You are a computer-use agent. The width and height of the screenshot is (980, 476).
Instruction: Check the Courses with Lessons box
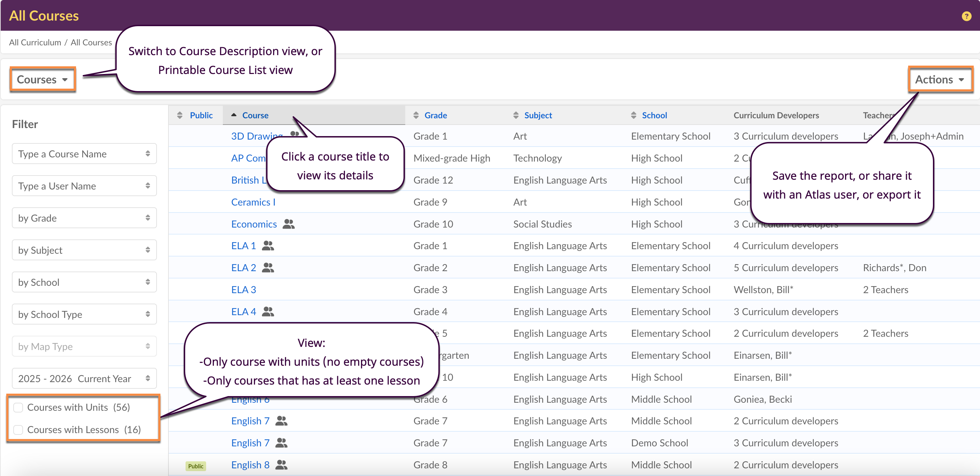[x=18, y=430]
